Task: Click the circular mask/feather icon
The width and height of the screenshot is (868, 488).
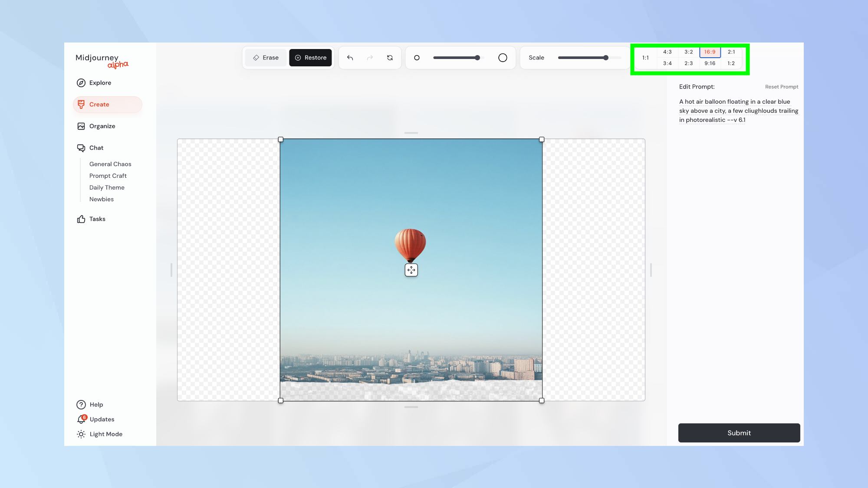Action: pyautogui.click(x=502, y=57)
